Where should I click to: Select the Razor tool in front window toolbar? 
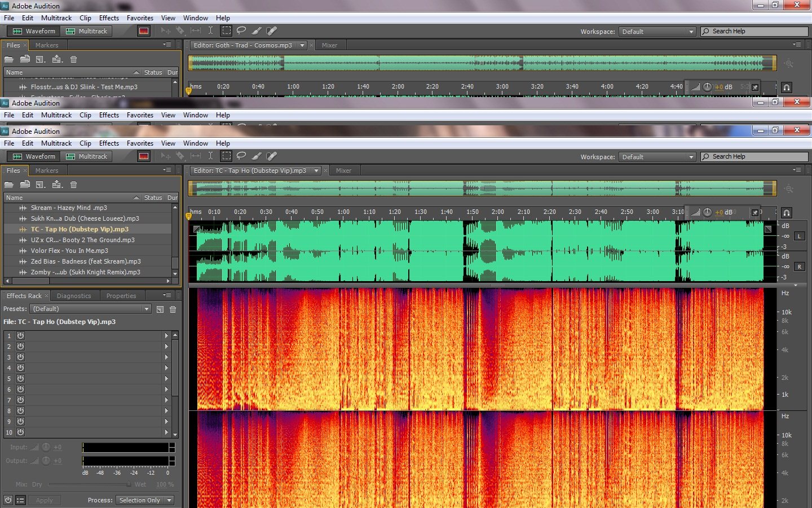(180, 156)
